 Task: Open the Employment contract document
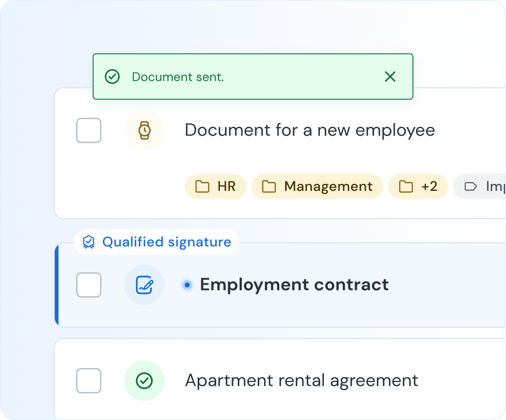(294, 285)
